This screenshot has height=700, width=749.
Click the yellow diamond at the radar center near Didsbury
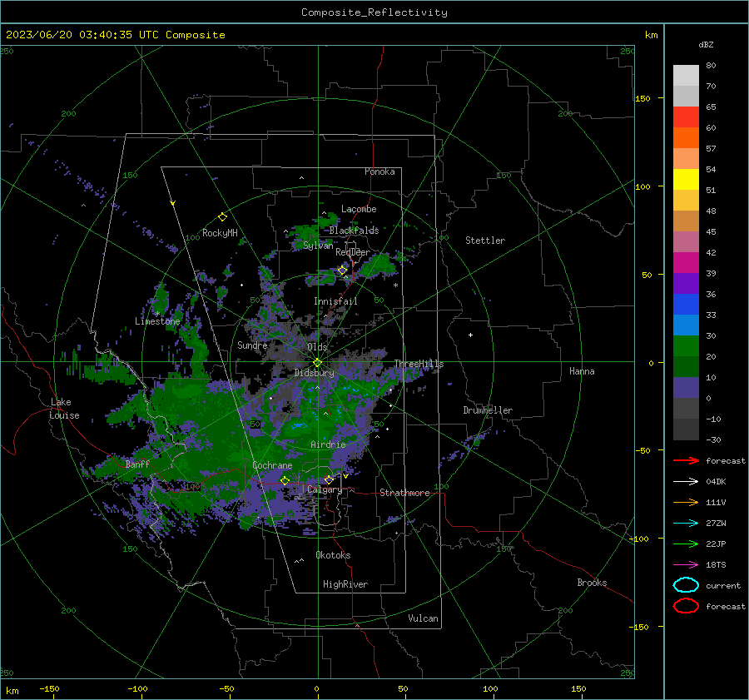click(x=317, y=363)
